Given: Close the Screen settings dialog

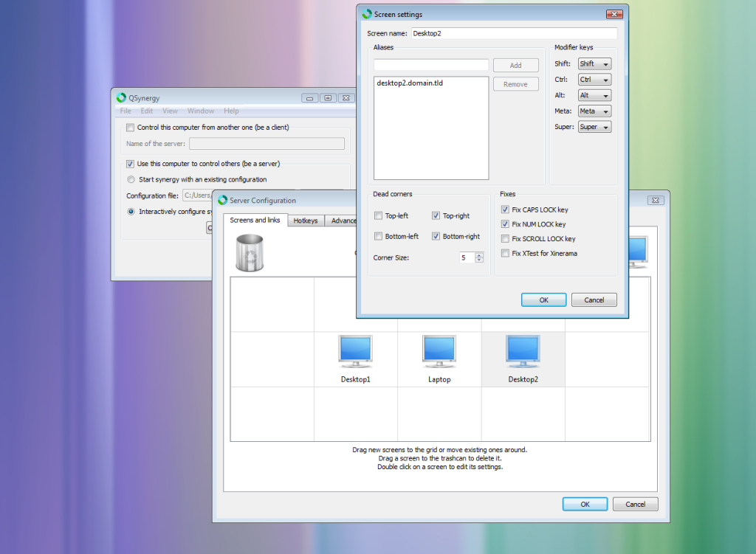Looking at the screenshot, I should (x=614, y=14).
